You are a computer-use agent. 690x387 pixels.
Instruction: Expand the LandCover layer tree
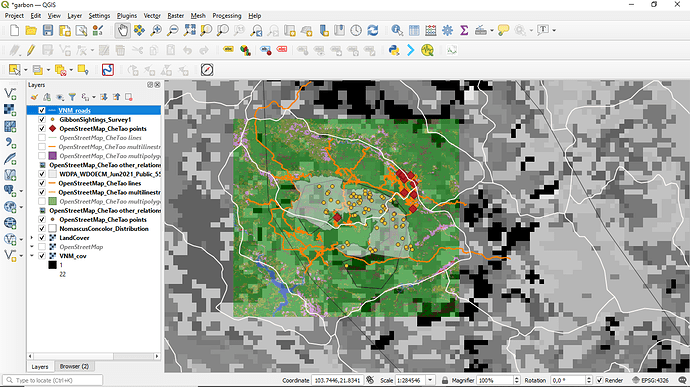pos(32,238)
